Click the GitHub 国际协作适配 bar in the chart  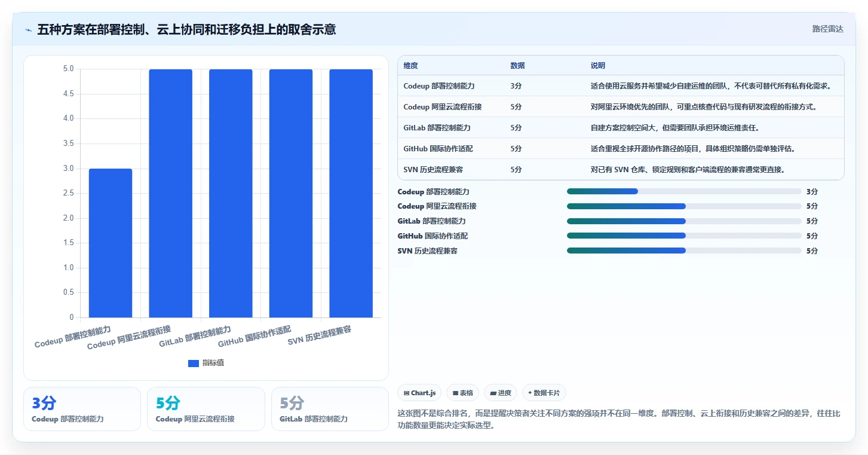click(291, 193)
